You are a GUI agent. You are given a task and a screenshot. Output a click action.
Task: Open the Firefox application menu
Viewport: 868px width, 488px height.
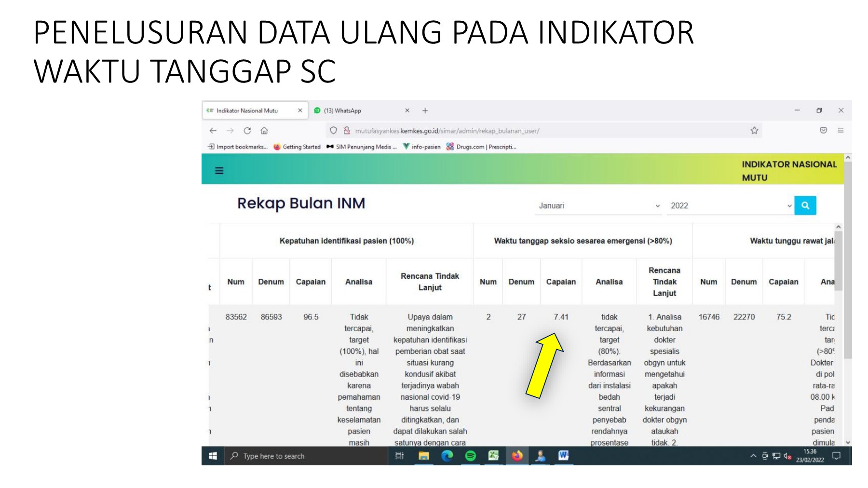click(x=841, y=130)
